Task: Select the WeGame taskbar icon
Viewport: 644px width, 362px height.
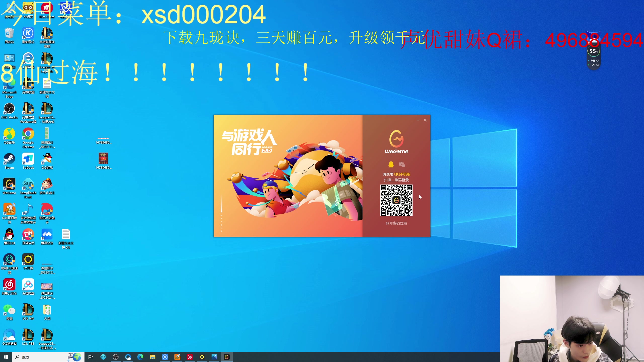Action: 227,357
